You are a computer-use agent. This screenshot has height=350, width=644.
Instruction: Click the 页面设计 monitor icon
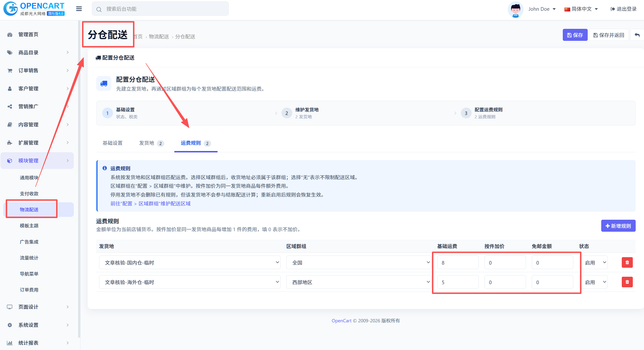click(10, 307)
